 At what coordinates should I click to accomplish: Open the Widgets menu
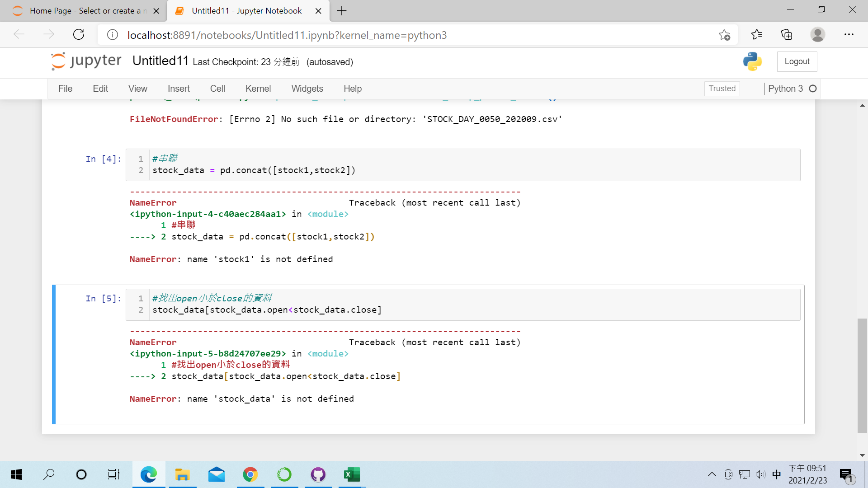coord(307,89)
